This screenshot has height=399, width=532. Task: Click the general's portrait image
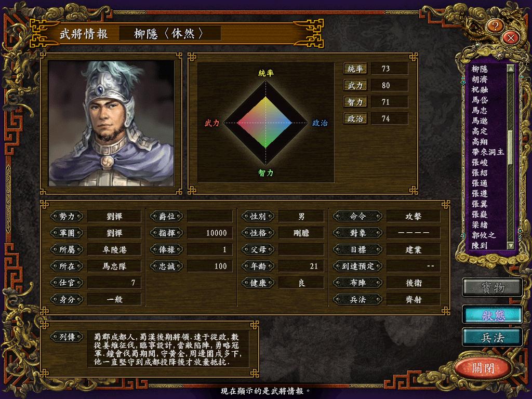[x=111, y=124]
